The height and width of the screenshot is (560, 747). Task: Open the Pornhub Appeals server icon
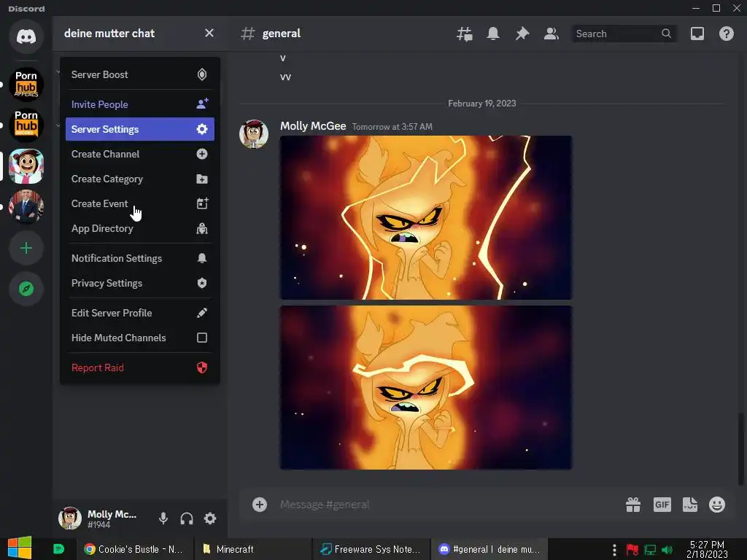(x=26, y=85)
